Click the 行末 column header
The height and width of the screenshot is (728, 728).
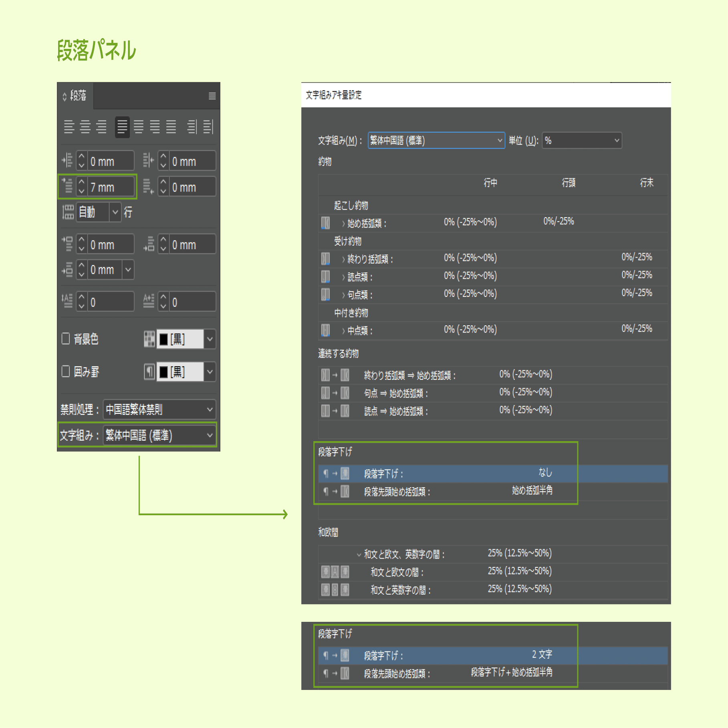[647, 183]
